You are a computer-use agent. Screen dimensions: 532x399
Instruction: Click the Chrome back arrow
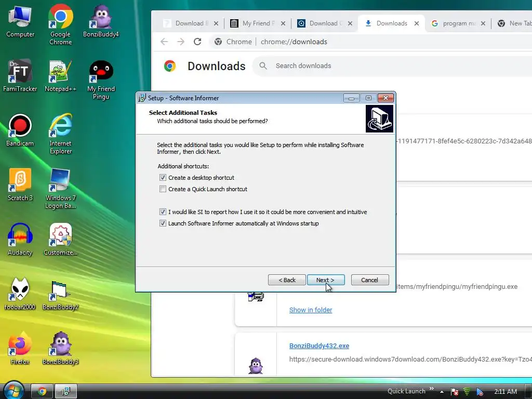point(164,42)
